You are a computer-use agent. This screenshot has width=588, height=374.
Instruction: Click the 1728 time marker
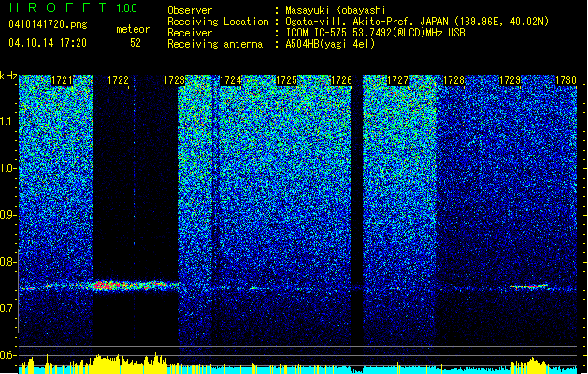click(x=453, y=80)
